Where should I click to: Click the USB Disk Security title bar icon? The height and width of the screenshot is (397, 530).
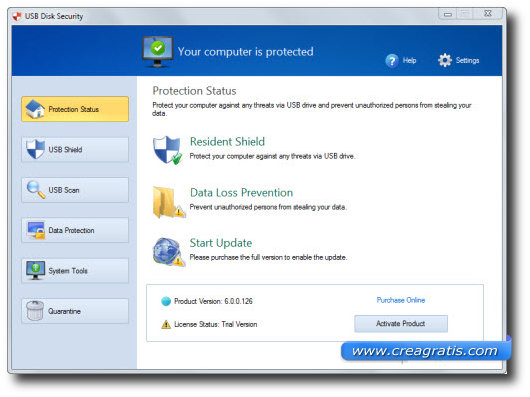[x=17, y=16]
